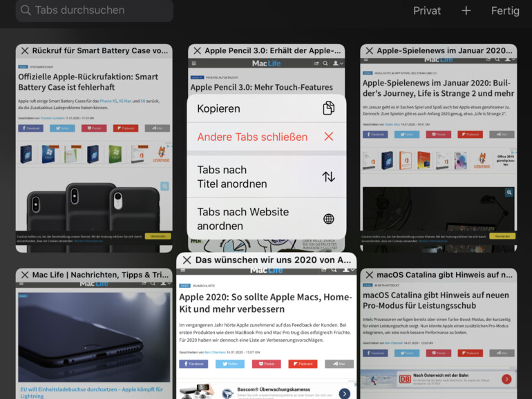Click the red arrow on the DB Bahn ad
This screenshot has width=532, height=399.
click(506, 379)
